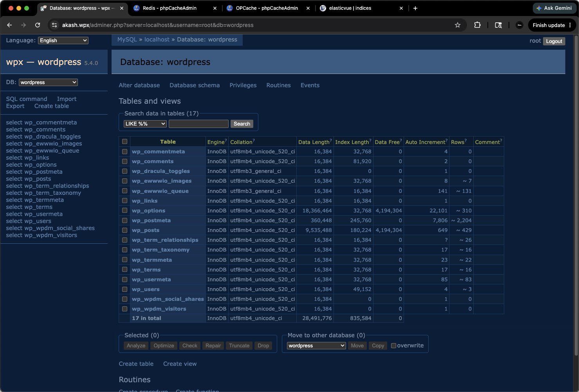Click the Copy button
The width and height of the screenshot is (579, 392).
(x=378, y=345)
